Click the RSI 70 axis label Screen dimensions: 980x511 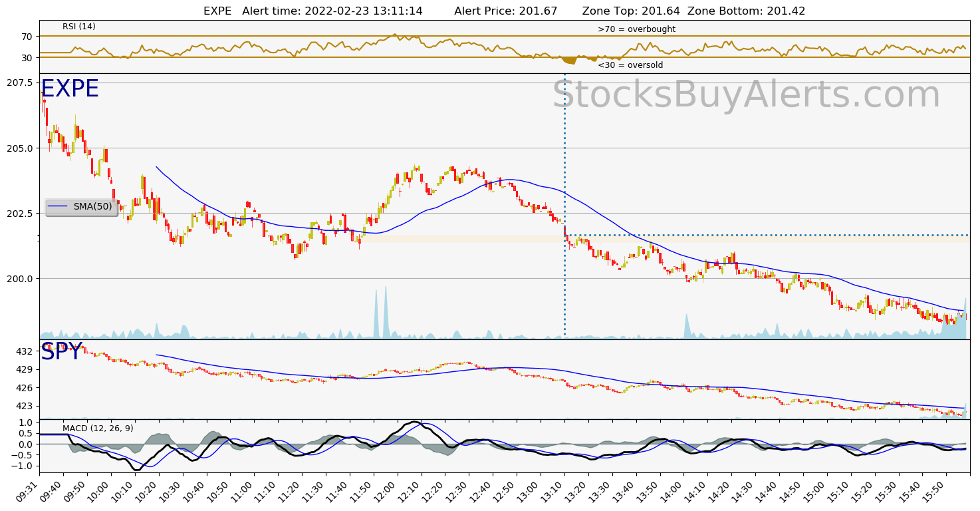(x=26, y=37)
